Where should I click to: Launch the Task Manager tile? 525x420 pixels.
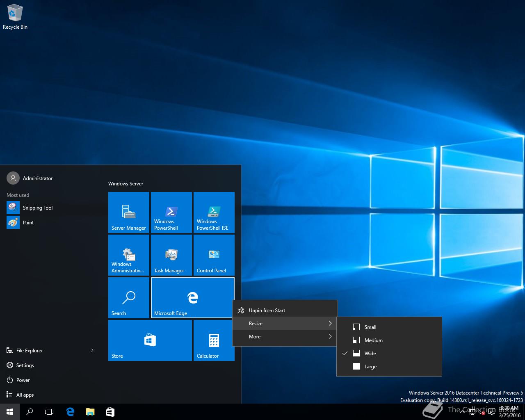pos(171,255)
